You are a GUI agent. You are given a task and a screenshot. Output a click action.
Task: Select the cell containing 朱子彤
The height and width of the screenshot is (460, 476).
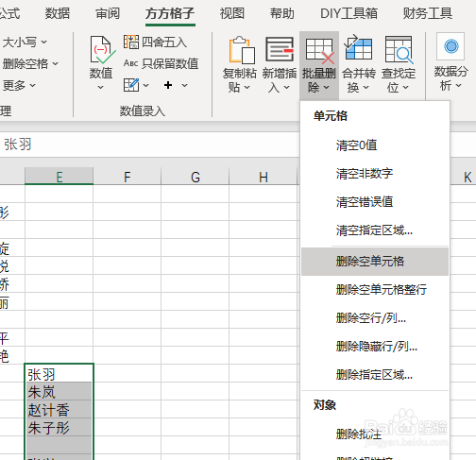coord(59,427)
